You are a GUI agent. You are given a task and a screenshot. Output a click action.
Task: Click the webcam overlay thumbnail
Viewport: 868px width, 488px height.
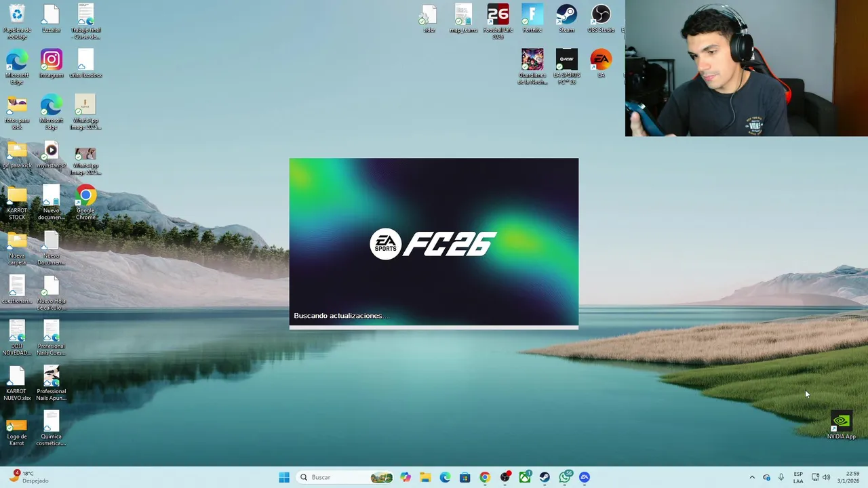[x=747, y=68]
